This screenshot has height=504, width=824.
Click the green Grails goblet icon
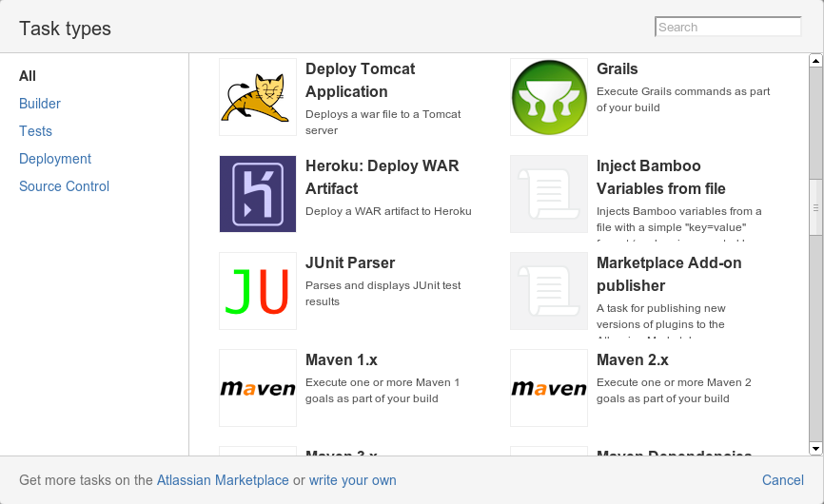(549, 97)
